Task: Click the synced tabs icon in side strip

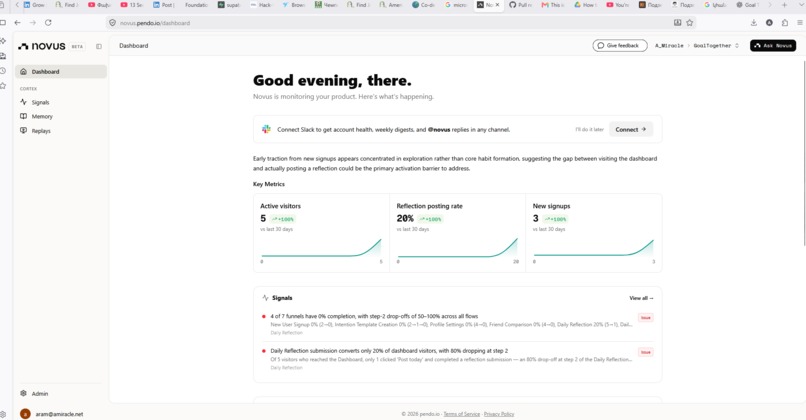Action: (3, 56)
